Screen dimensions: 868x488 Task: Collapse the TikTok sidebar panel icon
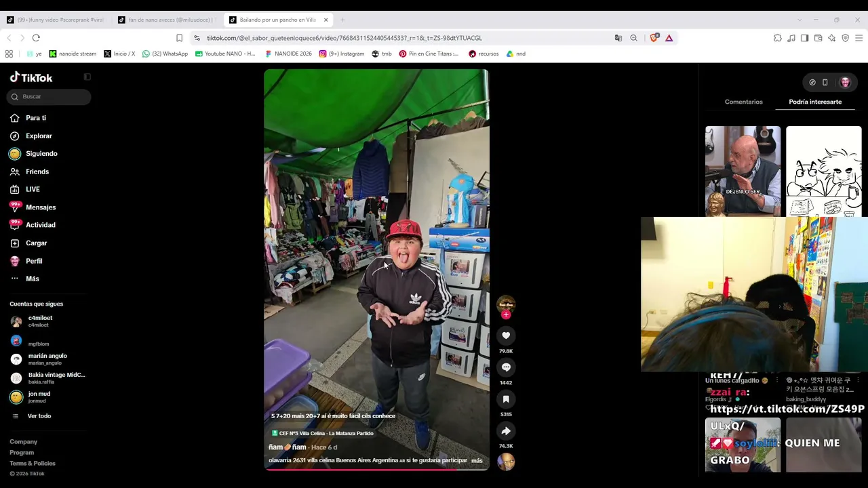tap(87, 77)
